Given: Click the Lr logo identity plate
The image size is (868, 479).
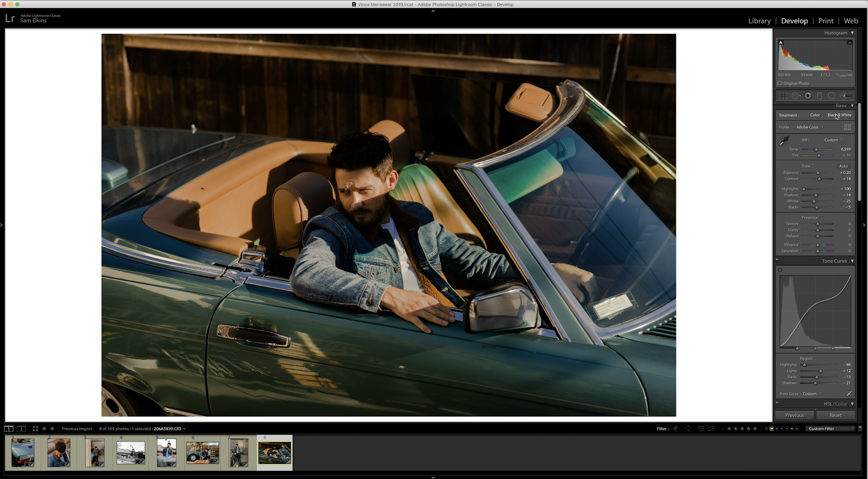Looking at the screenshot, I should [10, 18].
